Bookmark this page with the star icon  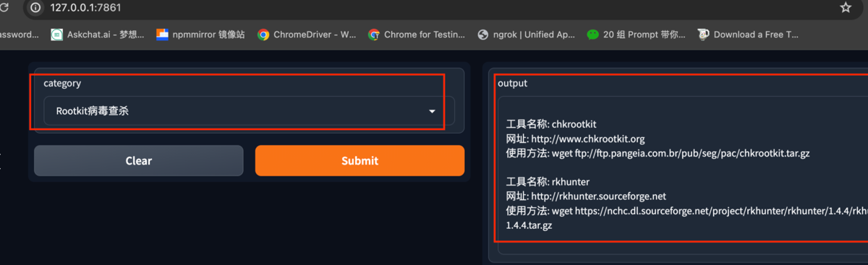pyautogui.click(x=846, y=8)
